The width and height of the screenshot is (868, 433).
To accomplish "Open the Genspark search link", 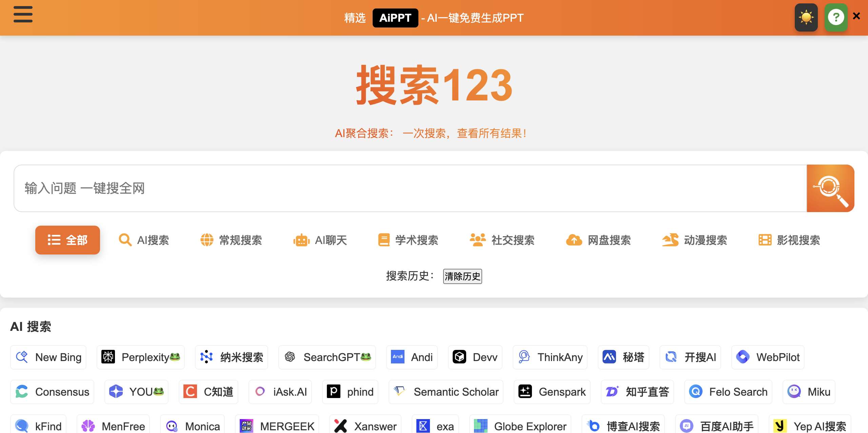I will click(x=552, y=392).
